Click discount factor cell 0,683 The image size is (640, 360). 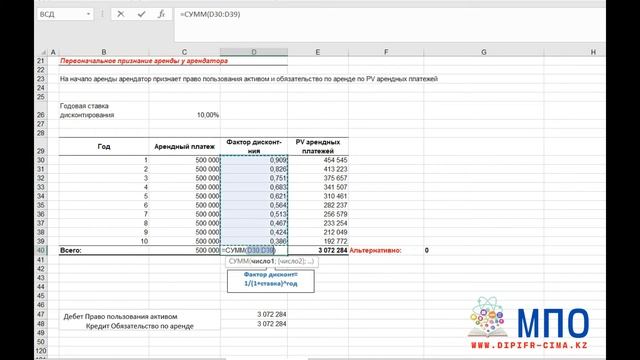[254, 187]
